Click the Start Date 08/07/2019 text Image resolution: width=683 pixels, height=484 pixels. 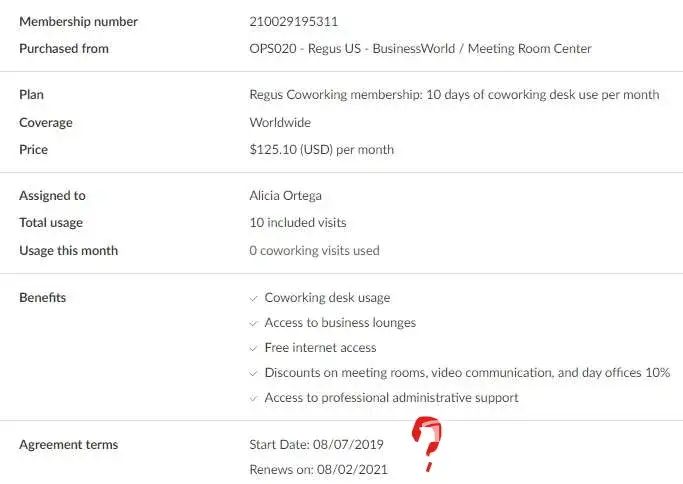tap(317, 444)
